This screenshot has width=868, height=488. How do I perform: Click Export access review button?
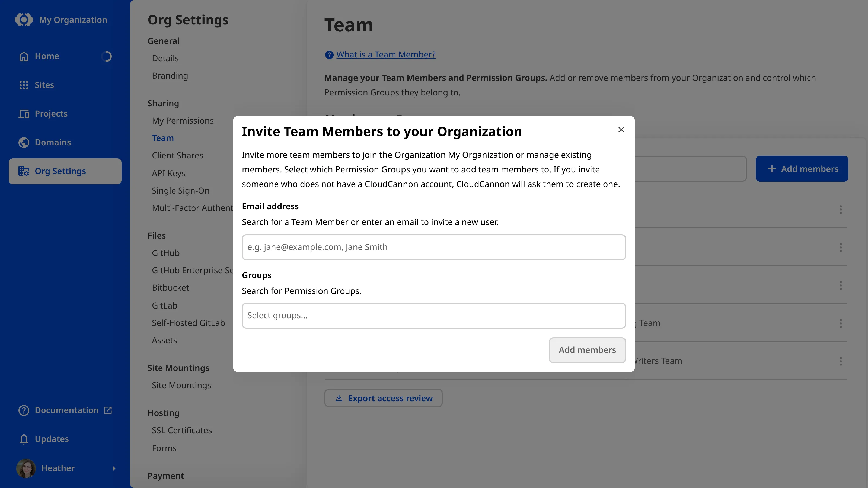(384, 398)
